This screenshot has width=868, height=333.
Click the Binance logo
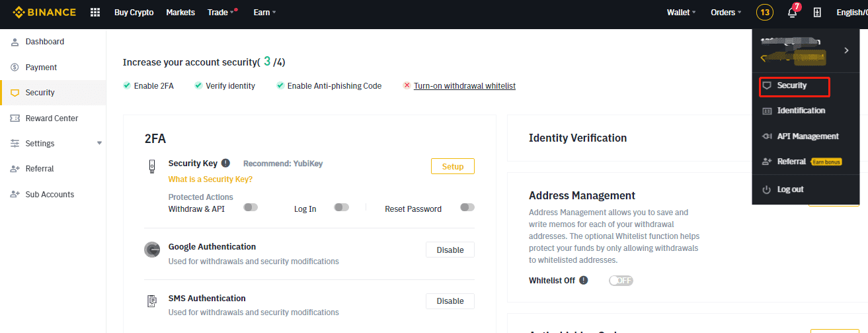(x=45, y=12)
